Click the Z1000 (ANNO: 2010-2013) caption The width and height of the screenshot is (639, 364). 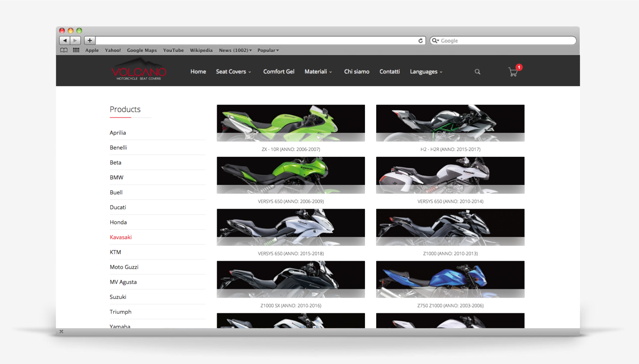point(450,254)
